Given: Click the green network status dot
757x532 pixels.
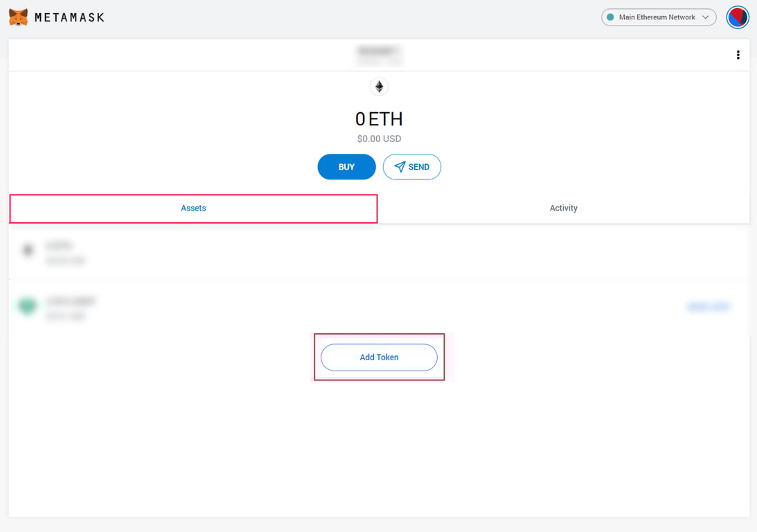Looking at the screenshot, I should pyautogui.click(x=610, y=17).
